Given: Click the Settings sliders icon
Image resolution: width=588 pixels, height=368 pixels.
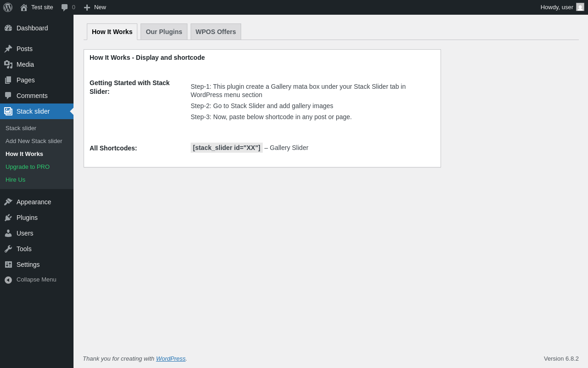Looking at the screenshot, I should [x=8, y=264].
